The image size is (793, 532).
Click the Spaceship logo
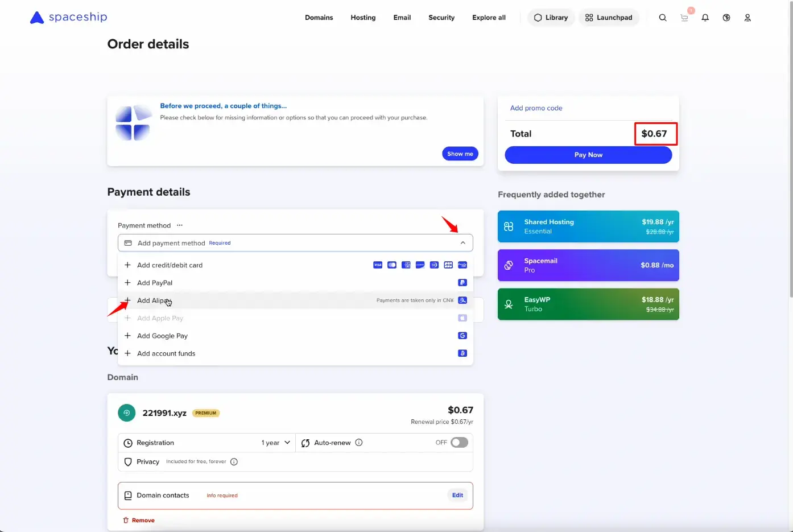click(68, 17)
